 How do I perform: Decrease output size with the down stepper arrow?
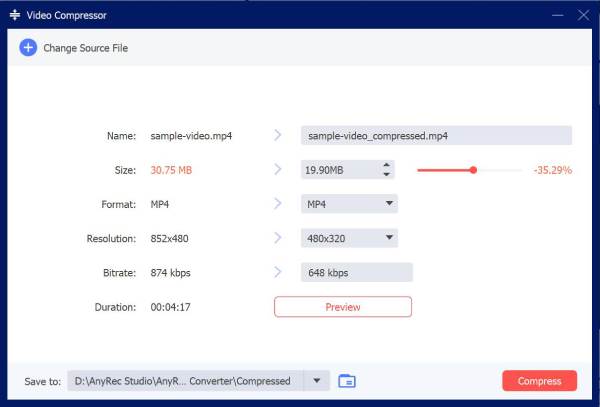click(x=386, y=174)
